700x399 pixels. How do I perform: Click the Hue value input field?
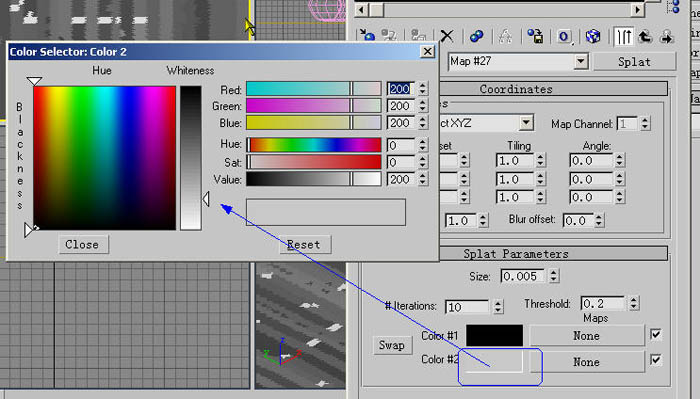(401, 145)
